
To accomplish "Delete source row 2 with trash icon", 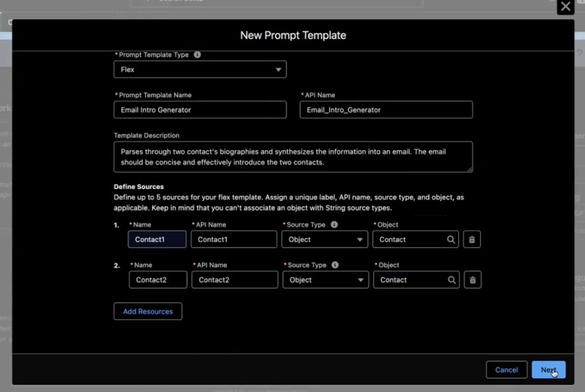I will (472, 280).
